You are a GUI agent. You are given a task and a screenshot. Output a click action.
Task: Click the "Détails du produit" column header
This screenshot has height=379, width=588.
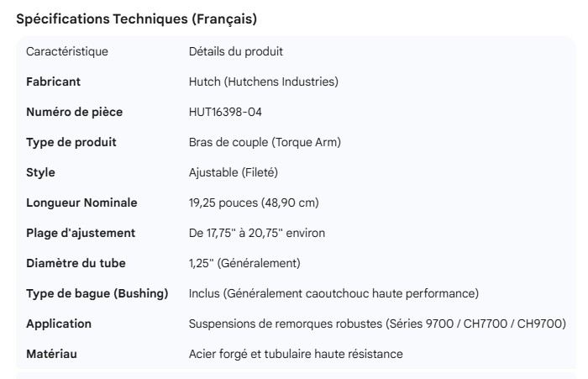point(236,52)
